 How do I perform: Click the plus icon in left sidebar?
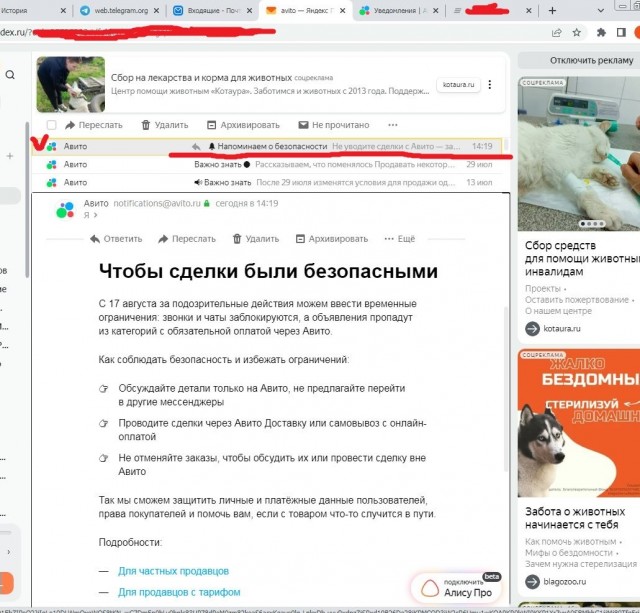click(10, 156)
